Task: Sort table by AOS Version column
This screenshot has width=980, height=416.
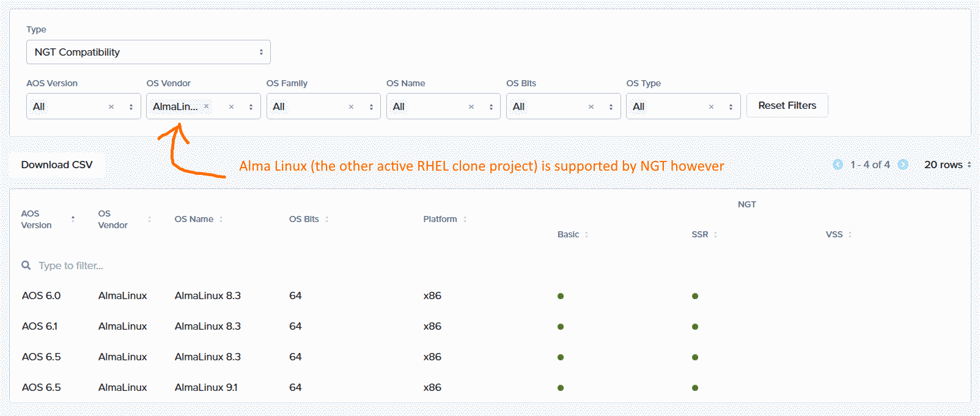Action: (73, 219)
